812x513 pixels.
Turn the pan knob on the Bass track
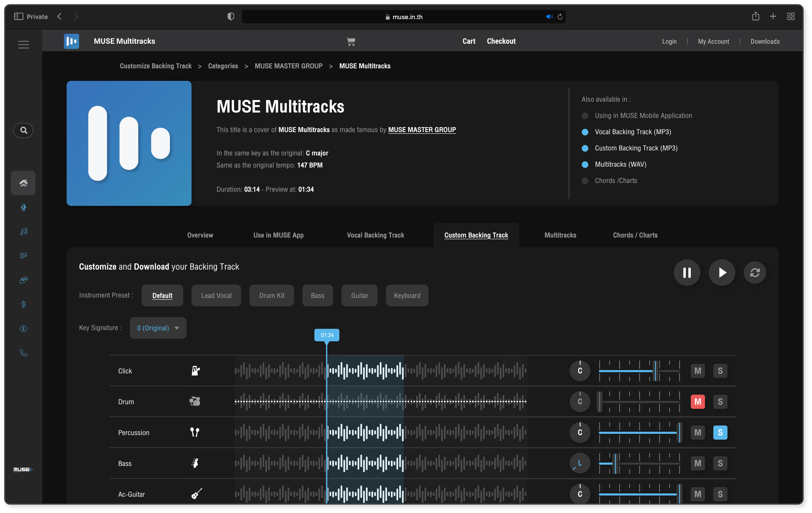click(x=580, y=463)
